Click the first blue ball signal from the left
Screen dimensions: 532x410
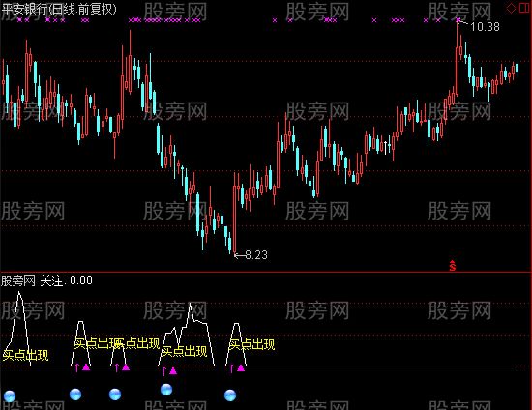point(10,396)
